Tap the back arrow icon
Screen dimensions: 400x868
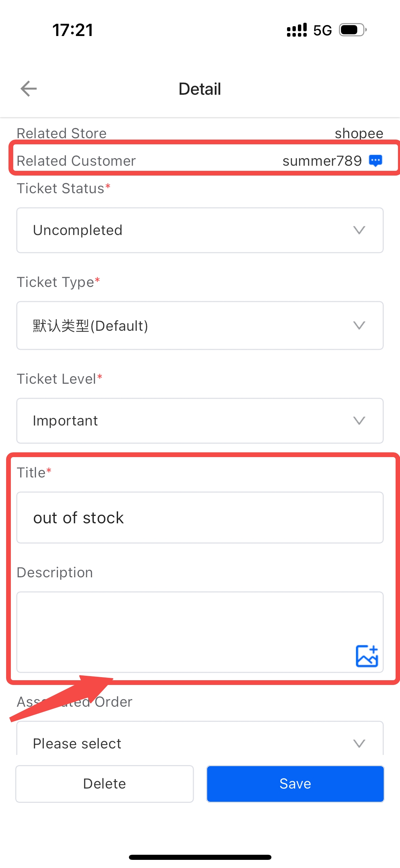28,89
